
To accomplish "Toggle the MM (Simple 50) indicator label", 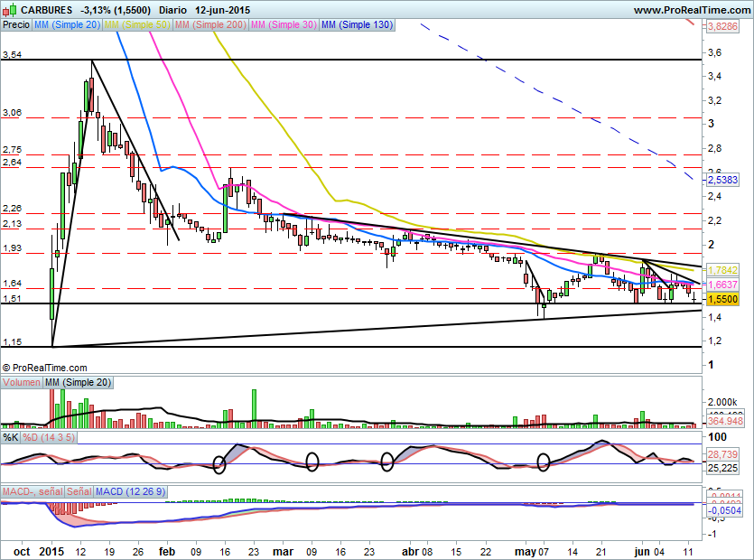I will (x=136, y=25).
